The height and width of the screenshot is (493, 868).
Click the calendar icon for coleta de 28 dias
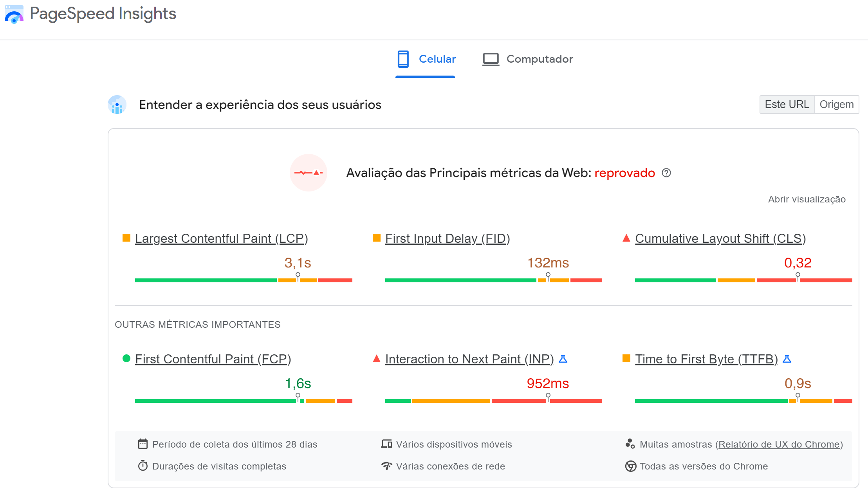(x=143, y=444)
